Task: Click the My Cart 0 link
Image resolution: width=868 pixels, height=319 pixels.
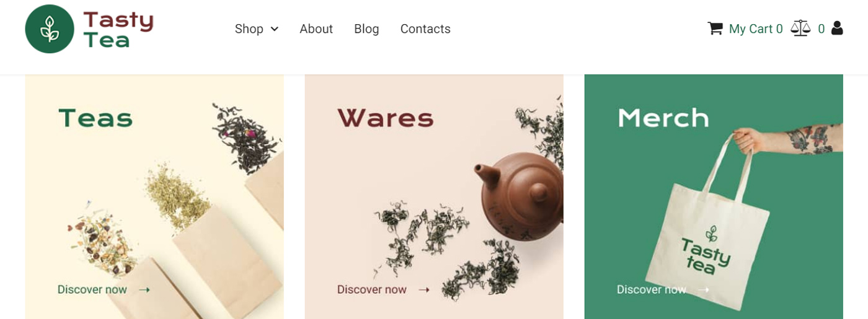Action: click(756, 29)
